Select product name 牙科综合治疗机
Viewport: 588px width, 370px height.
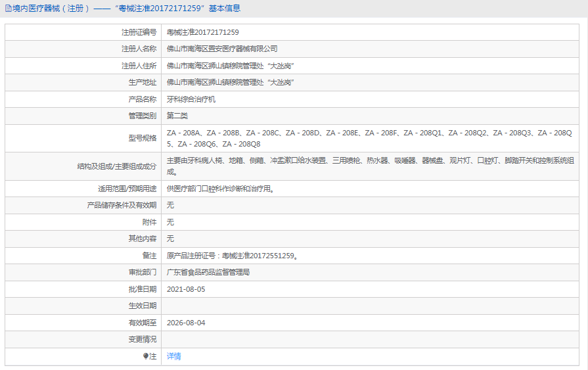pos(191,99)
